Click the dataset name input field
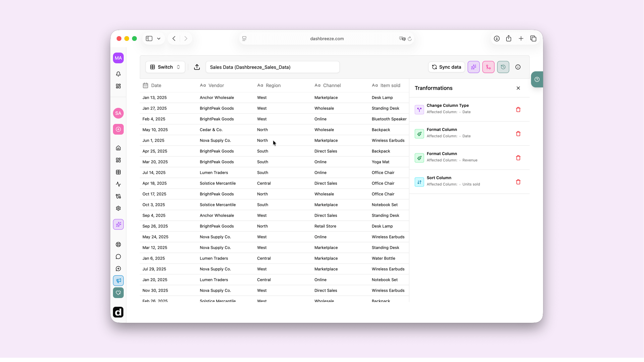The width and height of the screenshot is (644, 362). coord(273,67)
